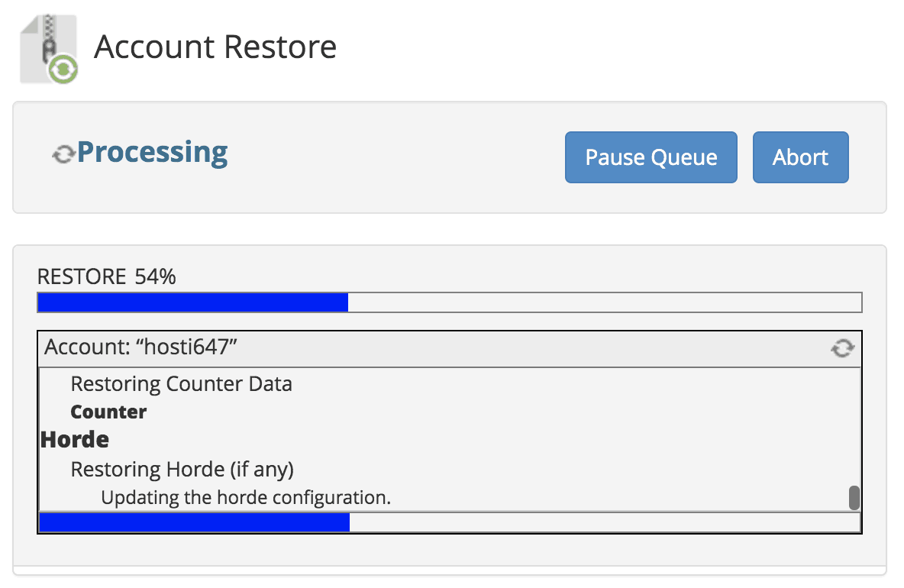Click the Processing status heading

tap(152, 152)
